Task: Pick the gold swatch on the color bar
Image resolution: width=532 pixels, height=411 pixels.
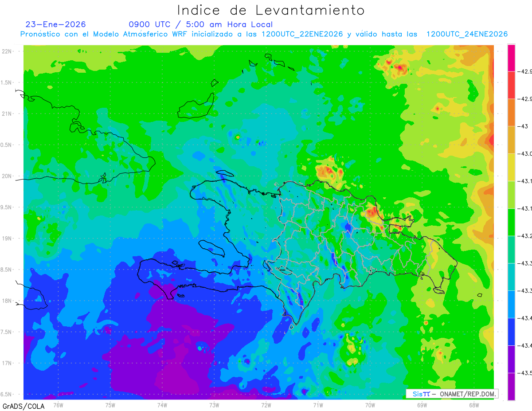Action: point(511,140)
